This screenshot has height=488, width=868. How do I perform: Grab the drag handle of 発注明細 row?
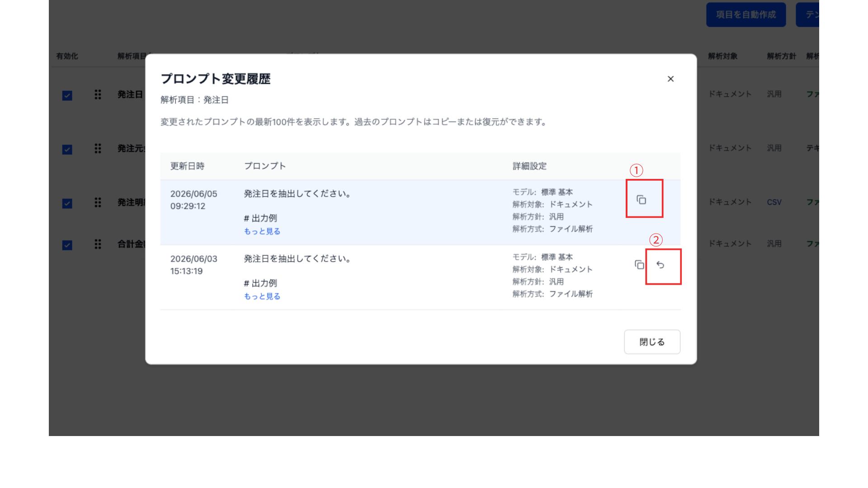click(98, 202)
